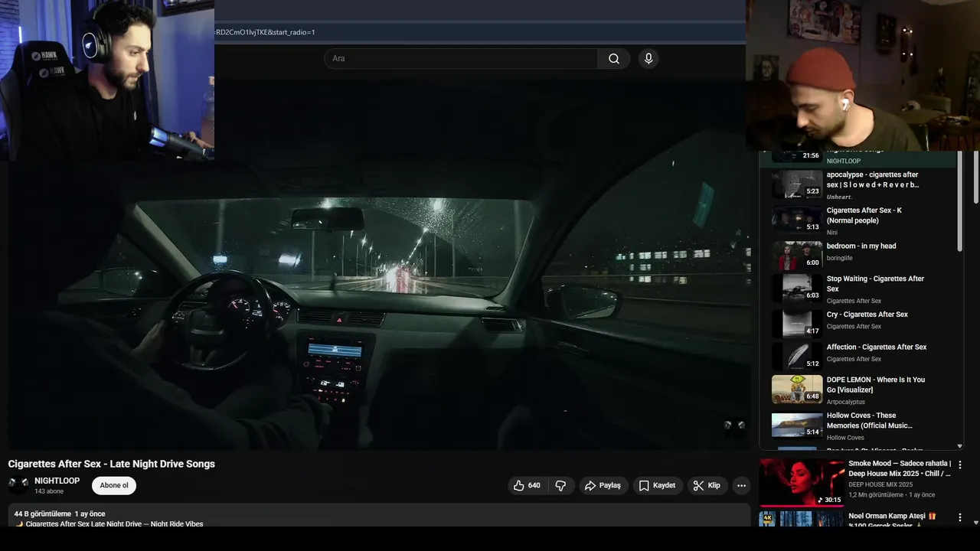980x551 pixels.
Task: Play apocalypse slowed reverb playlist item
Action: point(857,184)
